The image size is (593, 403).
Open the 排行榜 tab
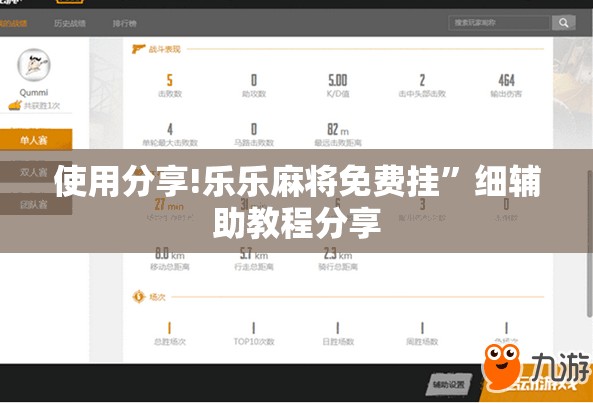(x=124, y=23)
